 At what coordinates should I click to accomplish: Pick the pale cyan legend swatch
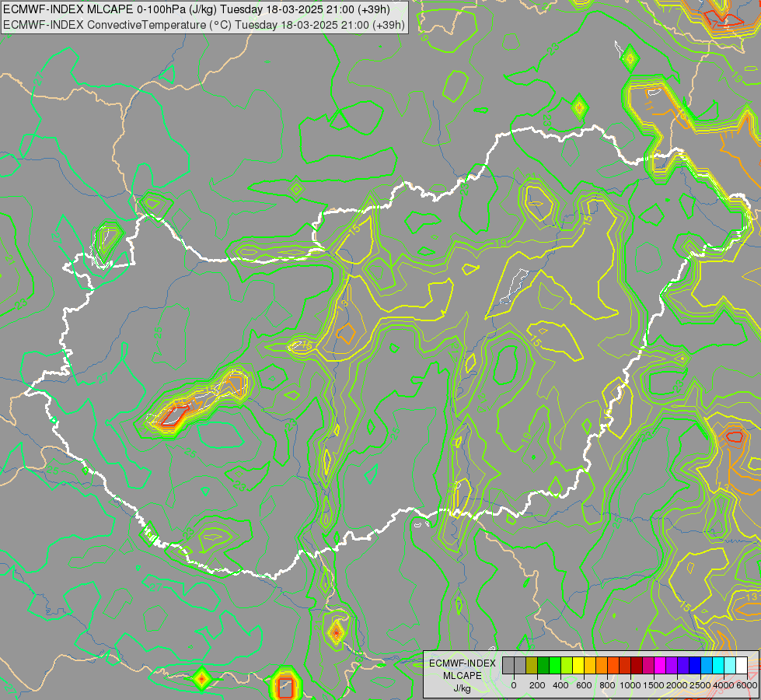pyautogui.click(x=731, y=666)
